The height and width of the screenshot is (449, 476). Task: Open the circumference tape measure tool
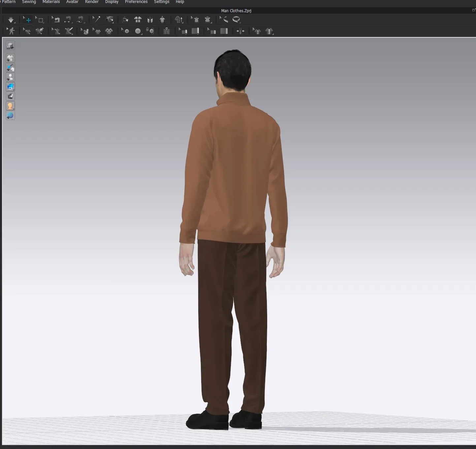236,20
